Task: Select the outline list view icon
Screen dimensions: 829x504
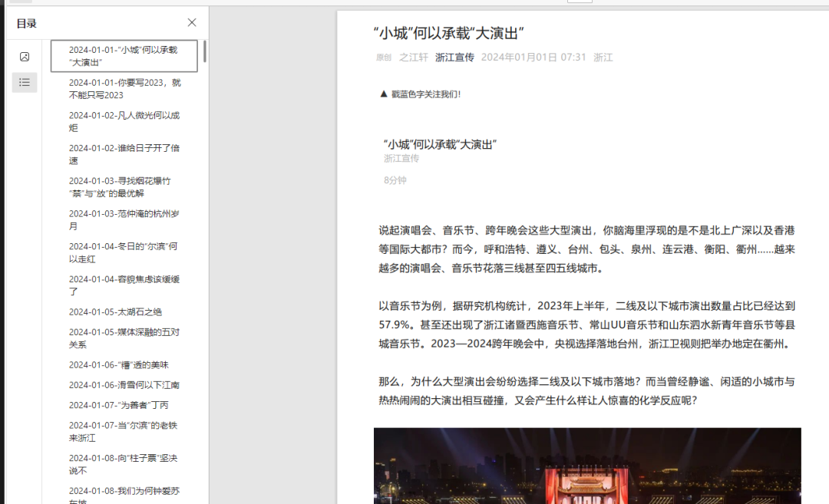Action: pyautogui.click(x=25, y=82)
